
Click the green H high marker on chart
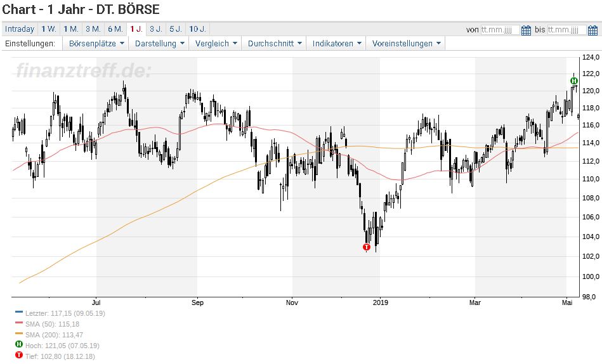click(573, 81)
